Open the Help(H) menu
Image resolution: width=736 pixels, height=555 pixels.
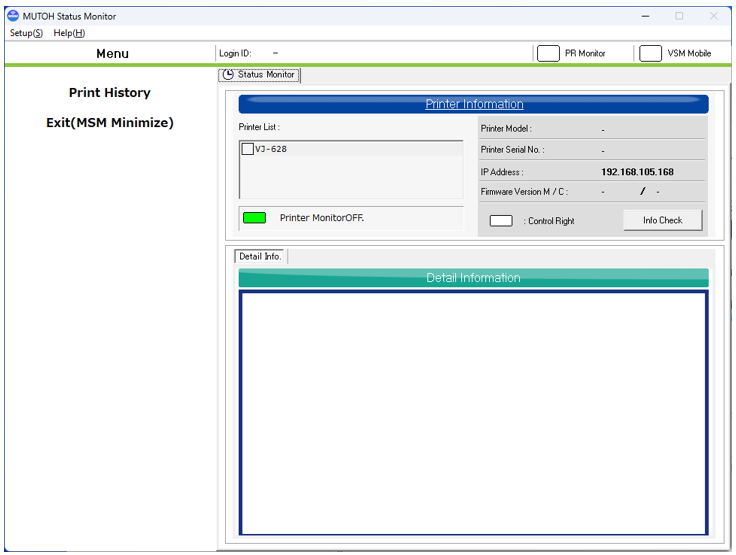tap(69, 33)
